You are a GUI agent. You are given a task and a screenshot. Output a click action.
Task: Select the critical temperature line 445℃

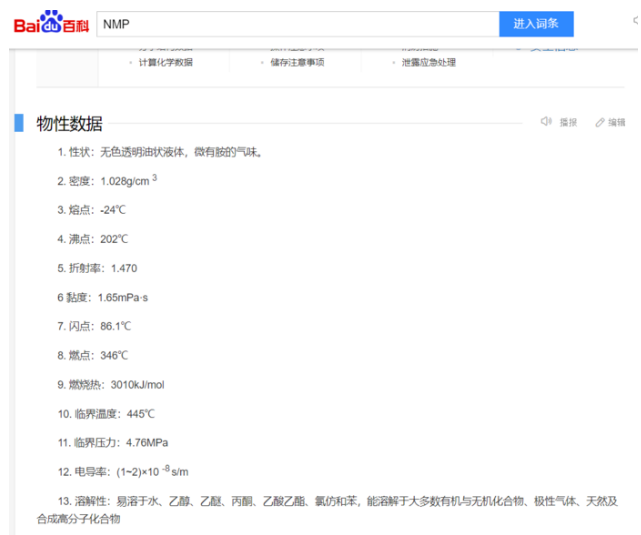pos(106,414)
